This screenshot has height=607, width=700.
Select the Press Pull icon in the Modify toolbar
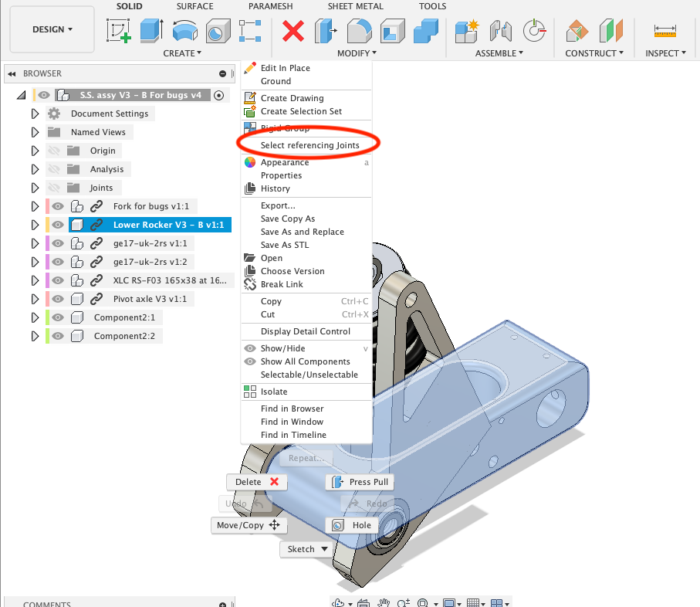(326, 30)
